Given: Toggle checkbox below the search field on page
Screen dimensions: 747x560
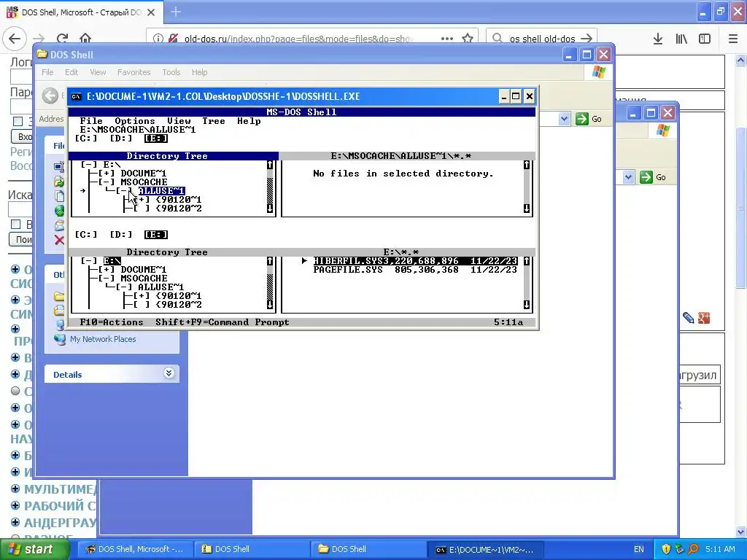Looking at the screenshot, I should tap(16, 225).
